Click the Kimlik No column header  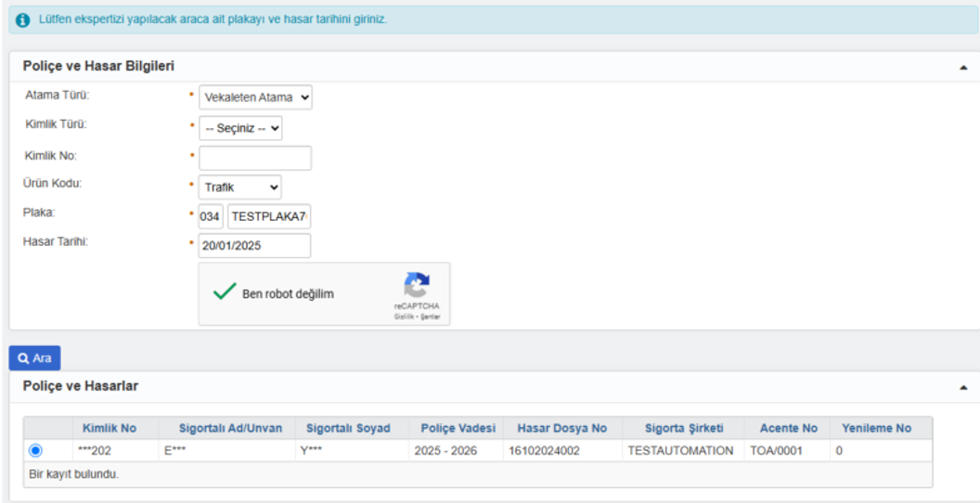[109, 428]
